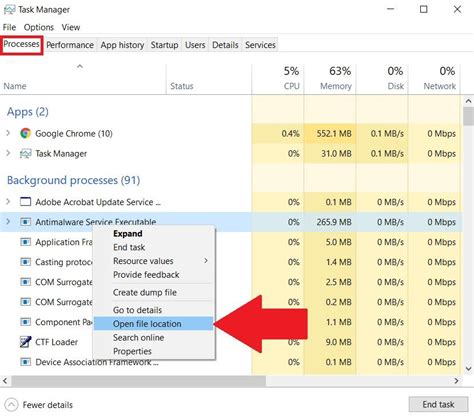
Task: Click the vertical scrollbar down arrow
Action: 468,369
